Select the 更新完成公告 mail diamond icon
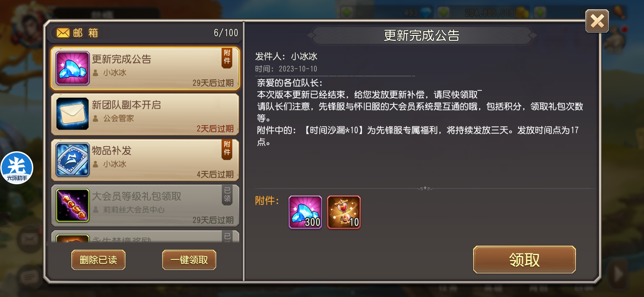Screen dimensions: 644x297 coord(73,68)
